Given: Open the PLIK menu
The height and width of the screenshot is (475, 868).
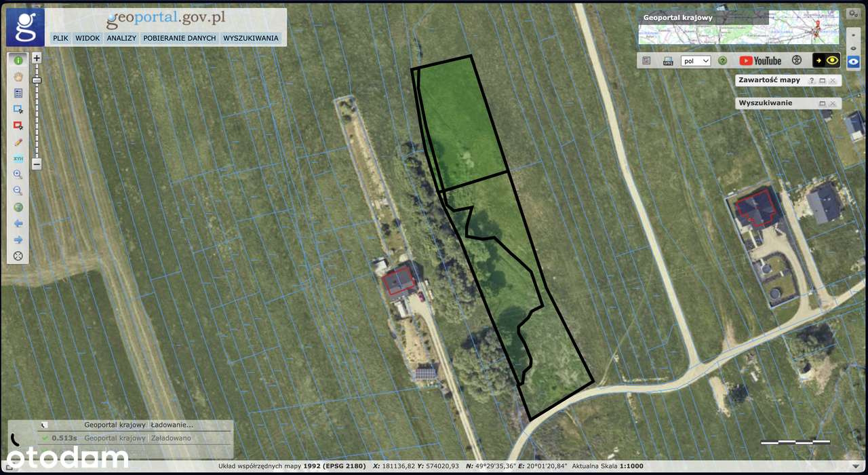Looking at the screenshot, I should coord(60,38).
